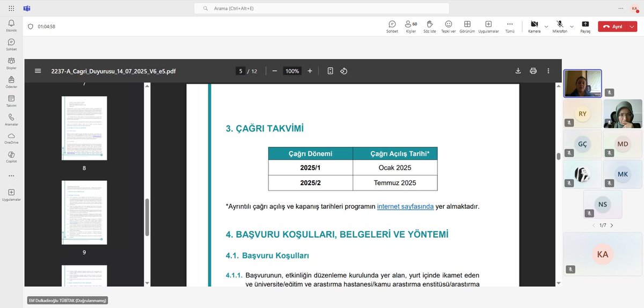Share screen with Paylaş button

tap(585, 26)
